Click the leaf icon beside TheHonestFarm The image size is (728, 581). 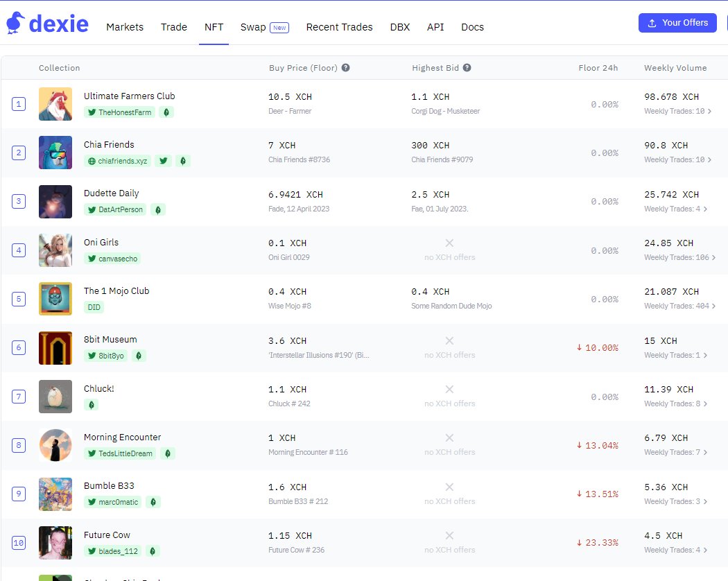(166, 112)
